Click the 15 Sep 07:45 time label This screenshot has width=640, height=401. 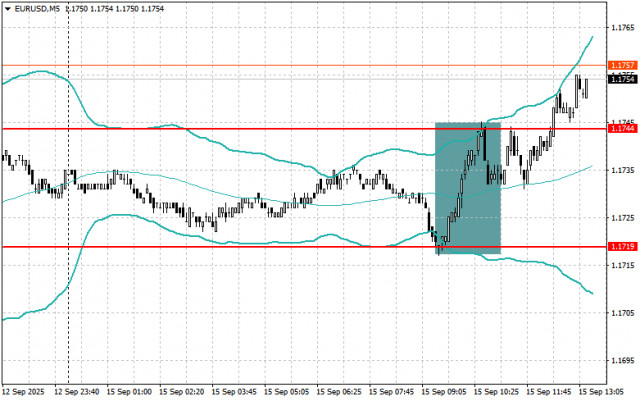pos(391,392)
